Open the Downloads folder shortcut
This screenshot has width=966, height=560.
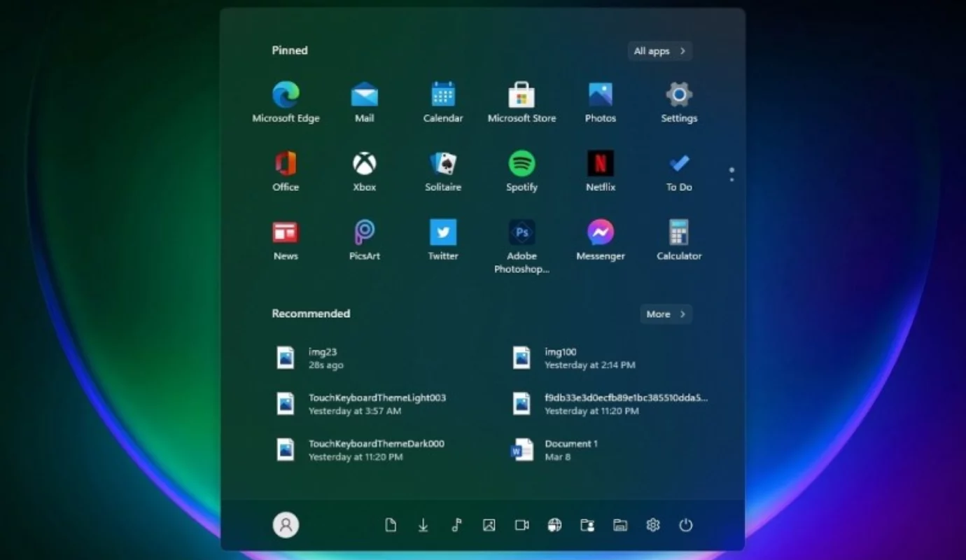pyautogui.click(x=423, y=525)
